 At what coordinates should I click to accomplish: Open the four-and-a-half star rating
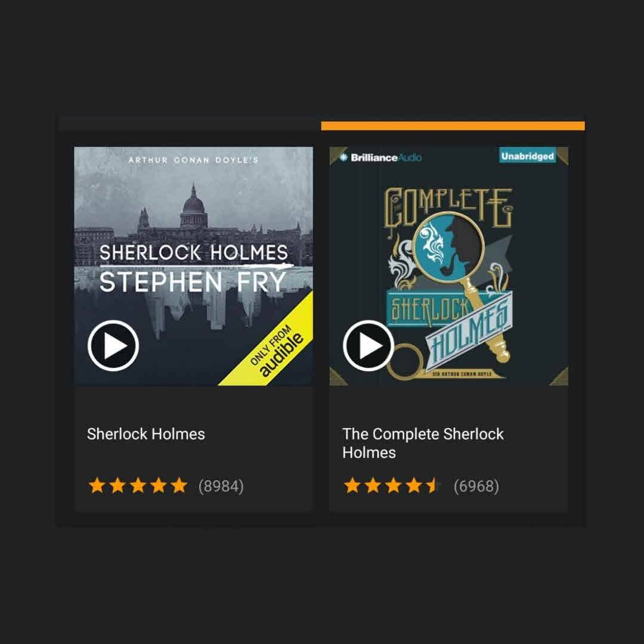(392, 485)
